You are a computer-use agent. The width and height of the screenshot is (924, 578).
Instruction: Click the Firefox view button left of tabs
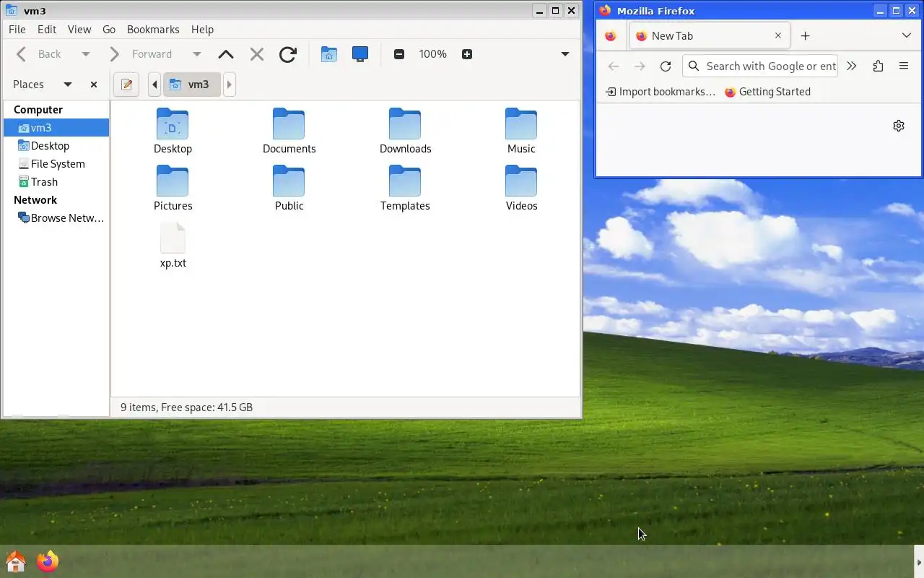[611, 36]
